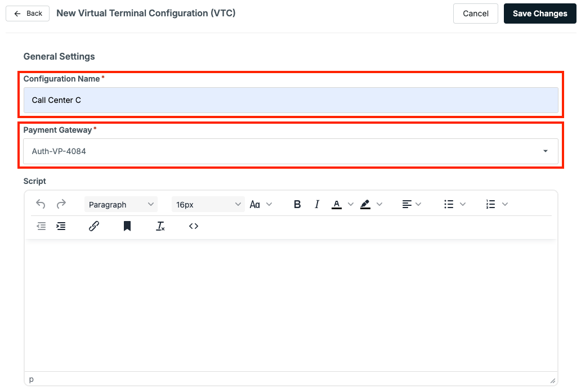Click the Configuration Name field containing Call Center C
The image size is (581, 392).
pyautogui.click(x=290, y=100)
